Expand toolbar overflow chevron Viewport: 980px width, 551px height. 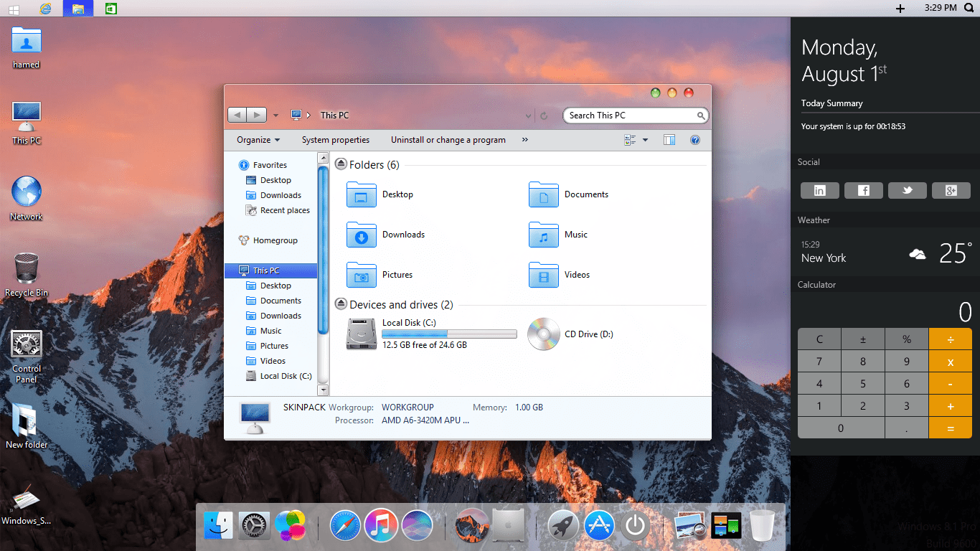525,140
